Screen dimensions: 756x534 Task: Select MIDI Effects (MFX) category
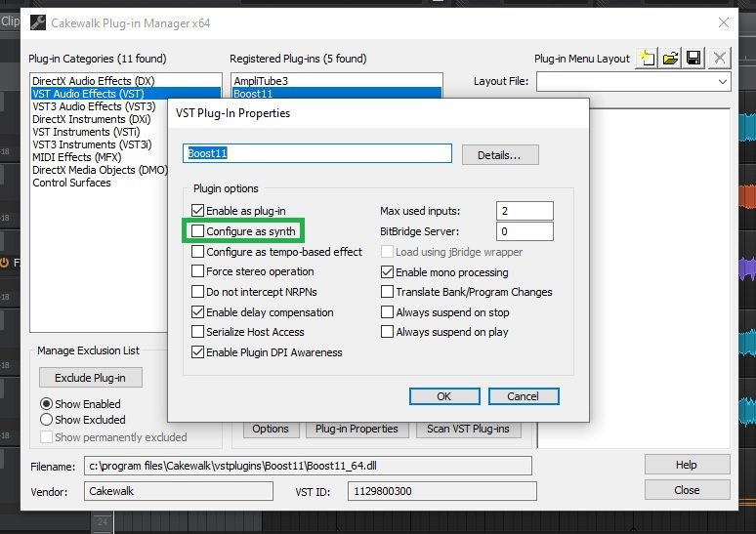(100, 157)
